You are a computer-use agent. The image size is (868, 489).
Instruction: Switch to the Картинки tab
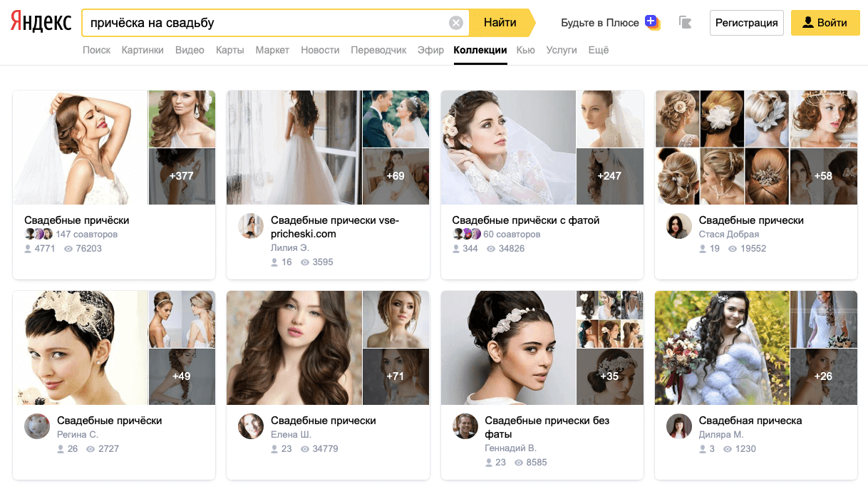(x=143, y=50)
